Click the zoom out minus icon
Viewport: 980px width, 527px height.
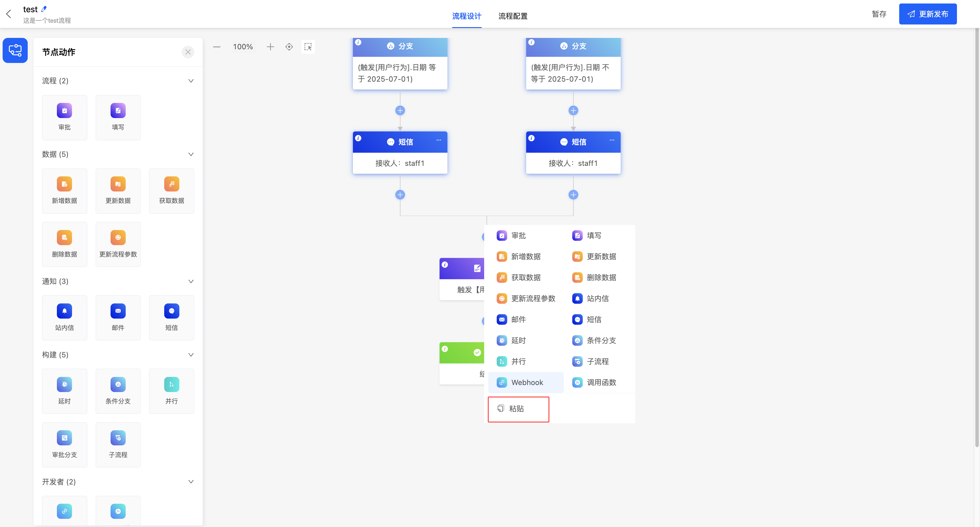pos(216,47)
